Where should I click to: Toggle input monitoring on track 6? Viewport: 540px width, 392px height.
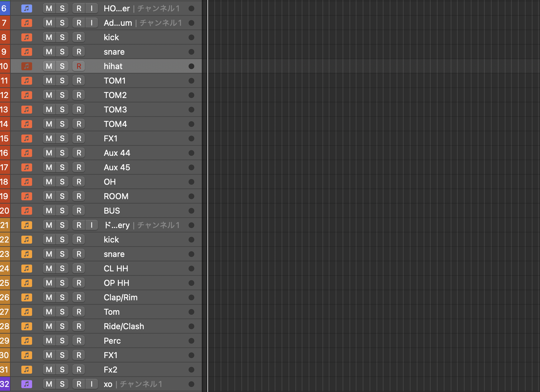pos(92,8)
